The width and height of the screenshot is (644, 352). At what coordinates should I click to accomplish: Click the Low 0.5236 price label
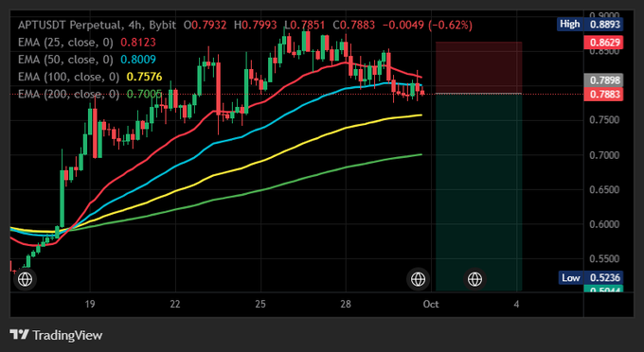[590, 278]
